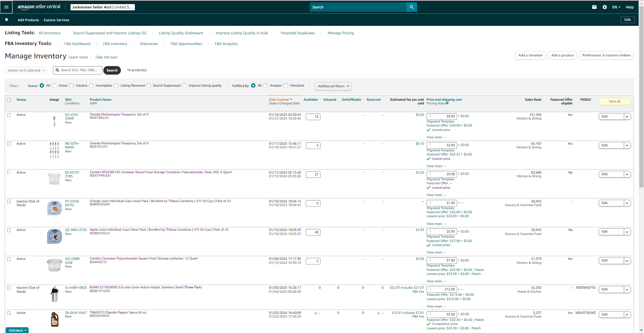Choose the Search Suppressed filter radio
This screenshot has height=333, width=644.
point(149,86)
